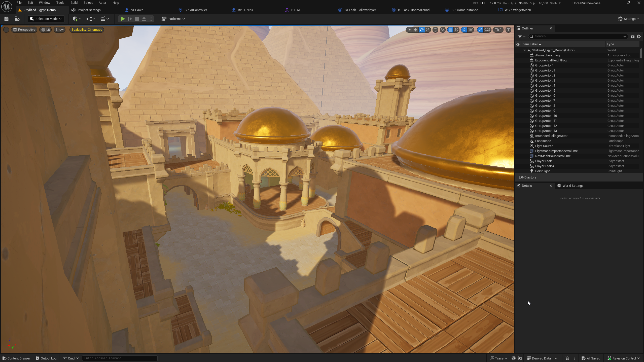
Task: Save the current level with the disk icon
Action: click(6, 19)
